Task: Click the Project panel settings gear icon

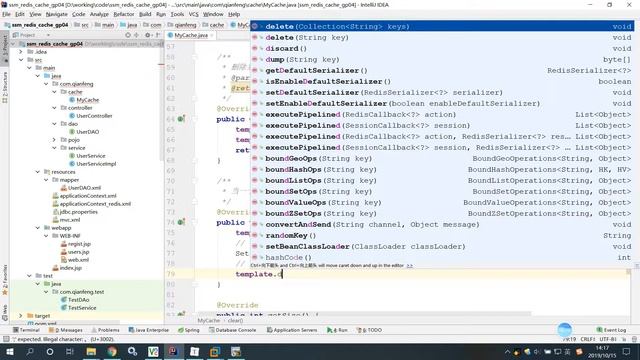Action: tap(147, 35)
